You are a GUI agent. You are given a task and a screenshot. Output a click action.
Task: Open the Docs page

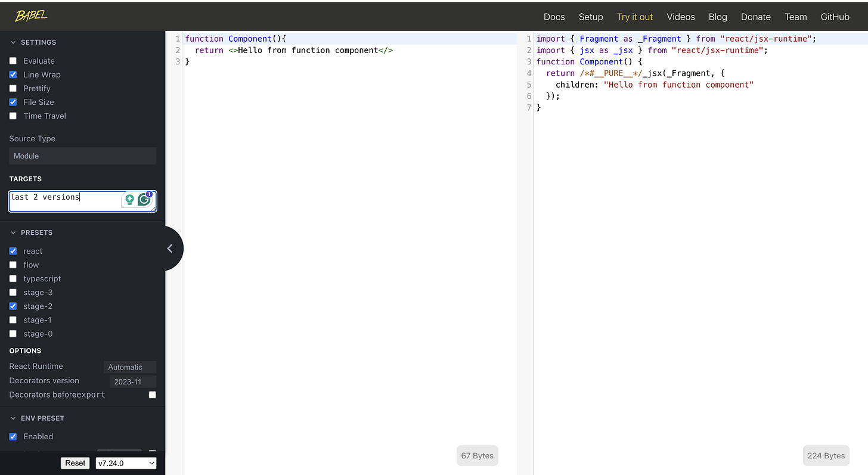554,17
